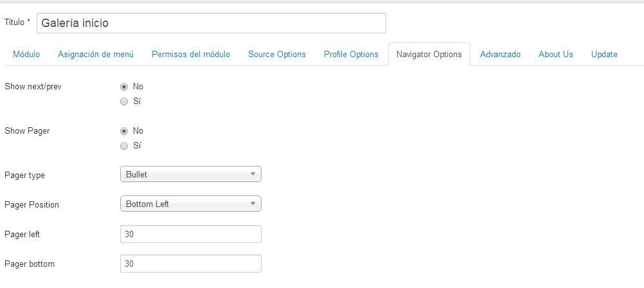
Task: Switch to the Módulo tab
Action: point(26,54)
